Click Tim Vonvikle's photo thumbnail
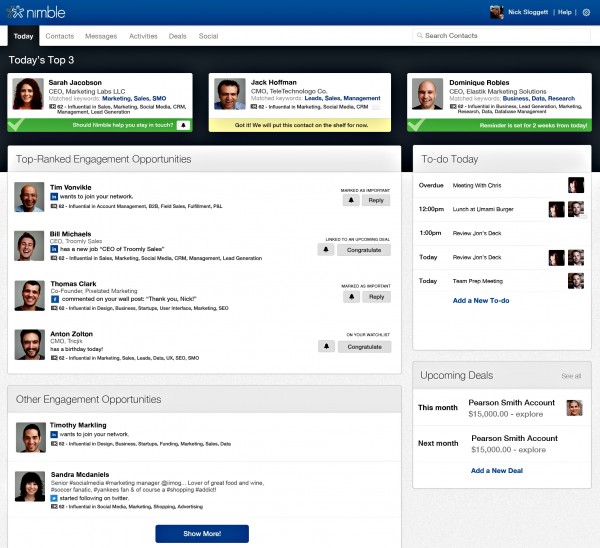This screenshot has height=548, width=600. pos(29,197)
